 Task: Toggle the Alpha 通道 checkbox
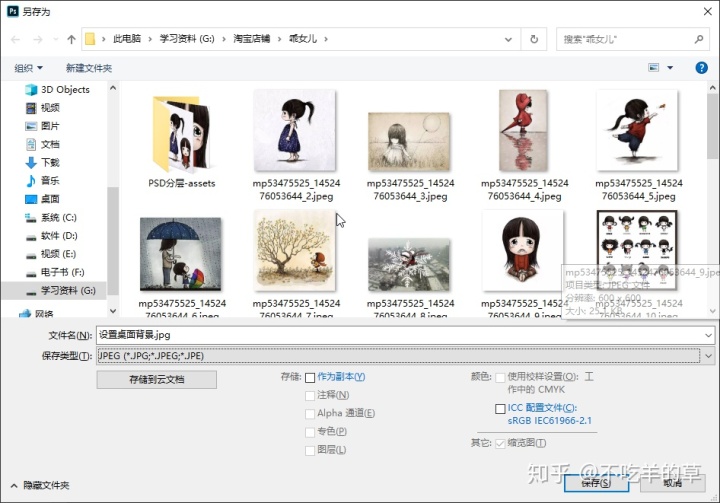pyautogui.click(x=310, y=414)
